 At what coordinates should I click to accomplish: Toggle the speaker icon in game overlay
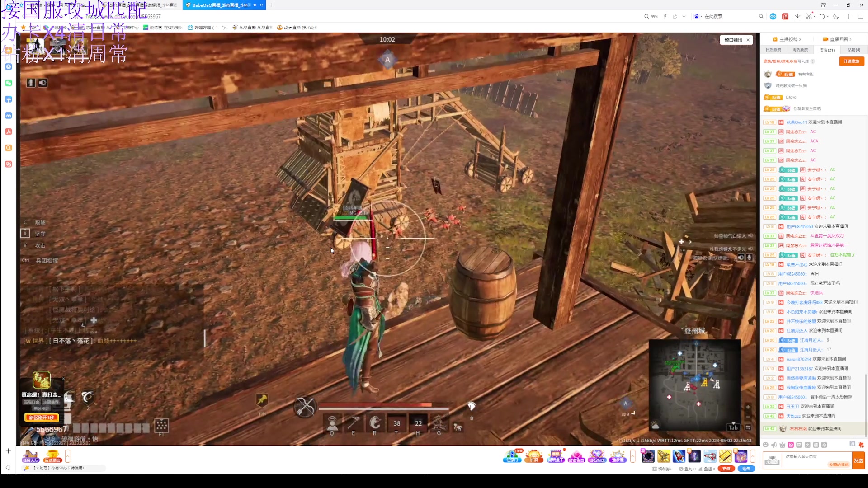click(42, 83)
